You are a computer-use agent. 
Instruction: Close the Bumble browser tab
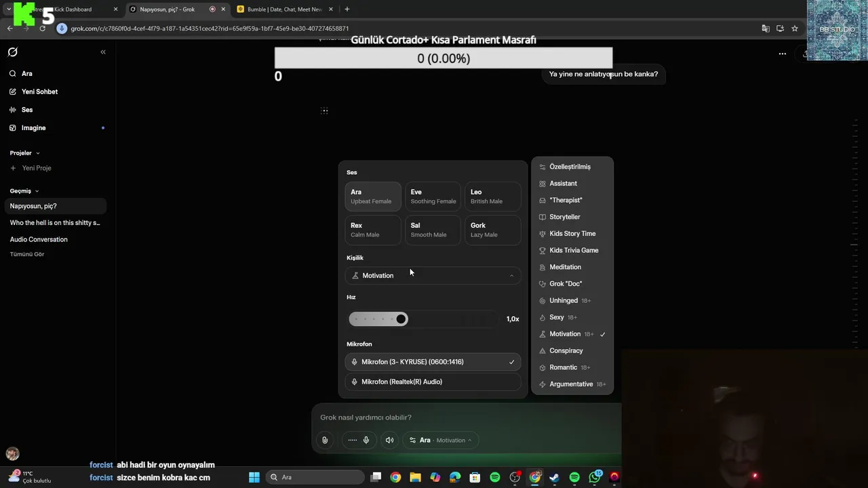point(331,9)
